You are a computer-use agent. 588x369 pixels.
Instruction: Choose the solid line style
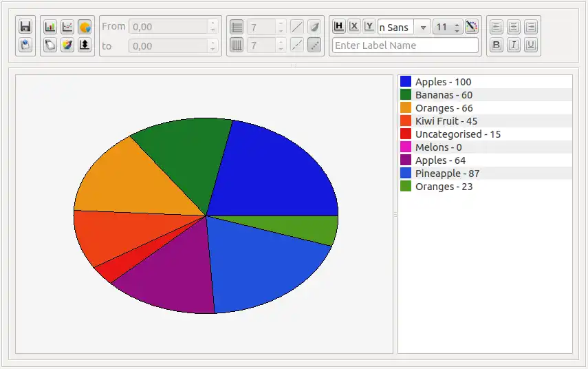297,27
